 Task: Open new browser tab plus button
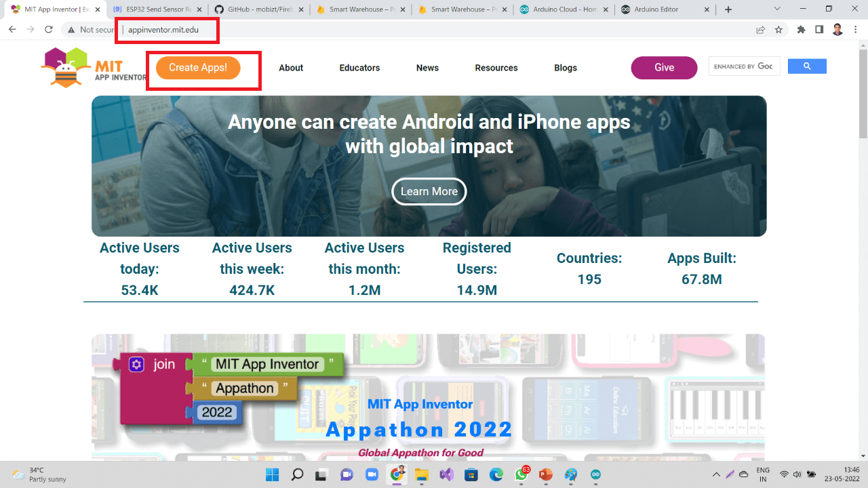click(728, 9)
